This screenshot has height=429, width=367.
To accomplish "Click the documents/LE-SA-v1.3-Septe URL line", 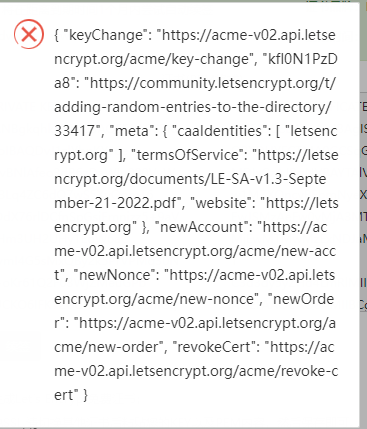I will [x=190, y=179].
